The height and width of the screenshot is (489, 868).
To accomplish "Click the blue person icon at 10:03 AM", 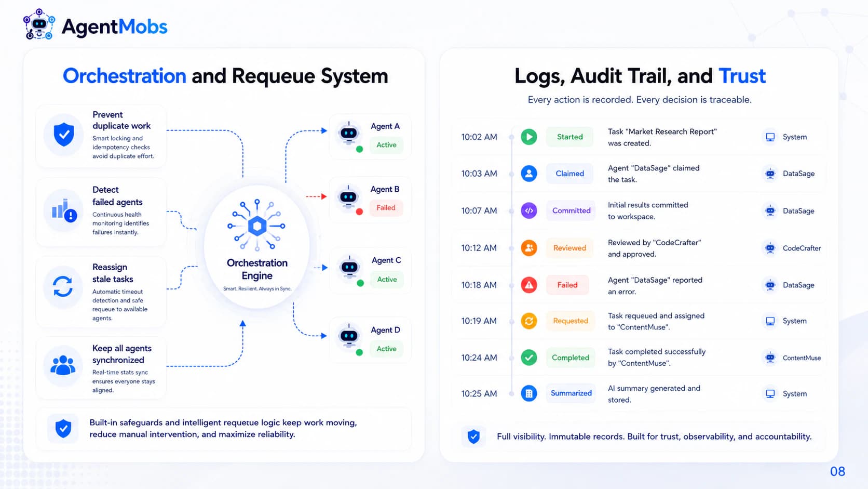I will pyautogui.click(x=529, y=174).
